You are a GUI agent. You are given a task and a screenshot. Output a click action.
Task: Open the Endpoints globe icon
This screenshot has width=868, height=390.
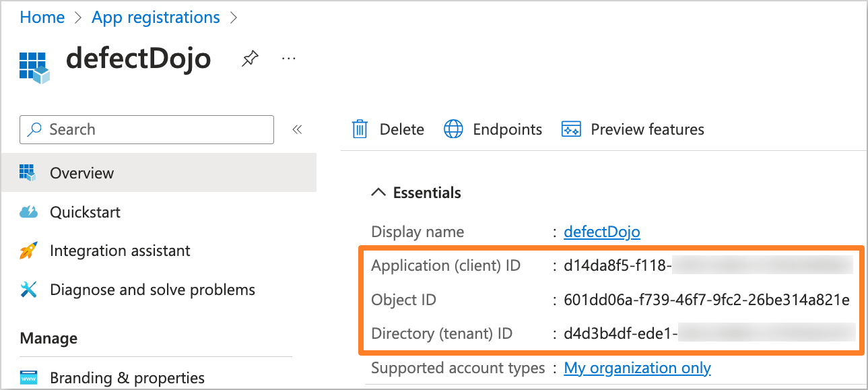pyautogui.click(x=454, y=129)
